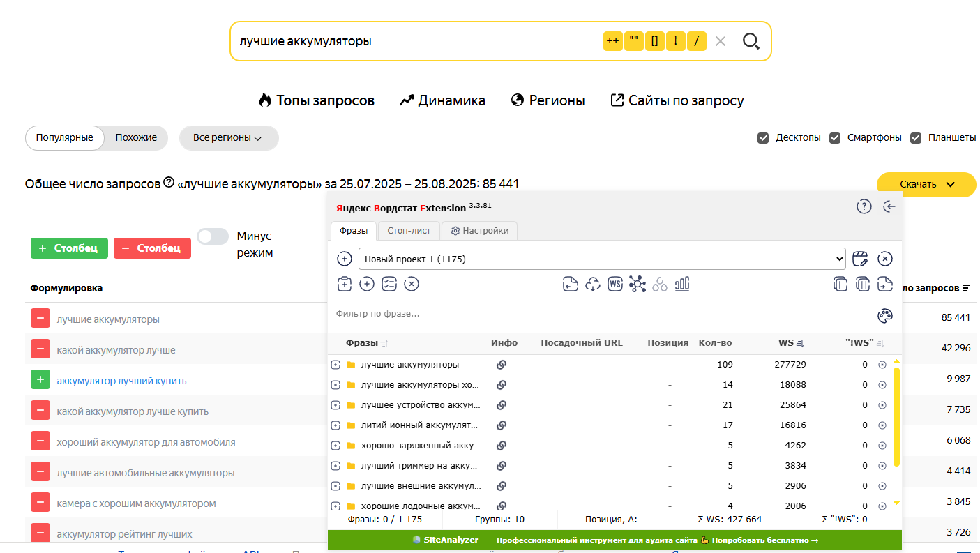Expand the "хорошо заряженный акку..." group

pyautogui.click(x=336, y=445)
